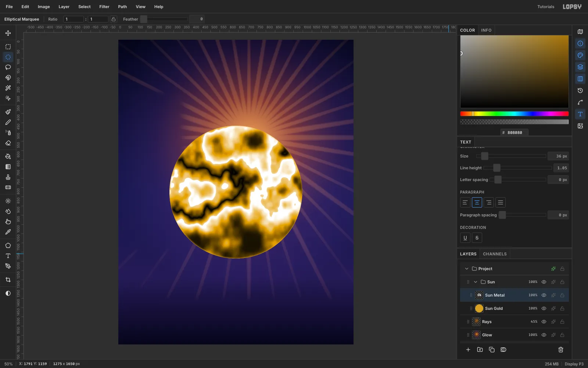The image size is (588, 368).
Task: Toggle visibility of the Sun group
Action: (x=544, y=282)
